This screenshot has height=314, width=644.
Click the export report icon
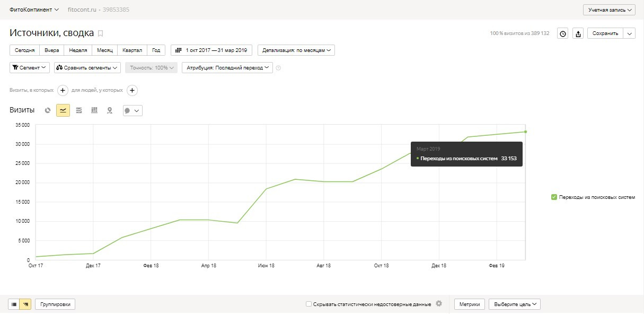click(578, 33)
